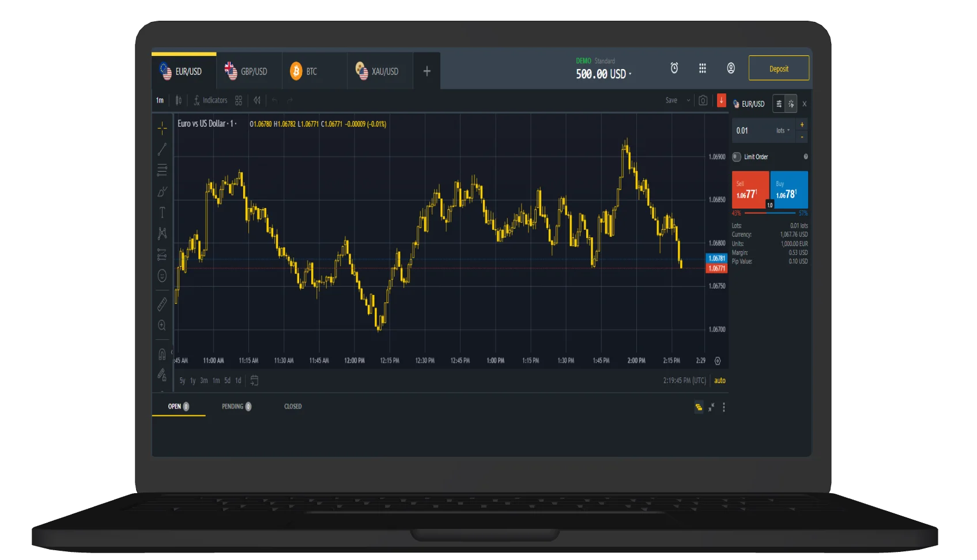This screenshot has height=560, width=977.
Task: Enable the Limit Order toggle
Action: coord(737,157)
